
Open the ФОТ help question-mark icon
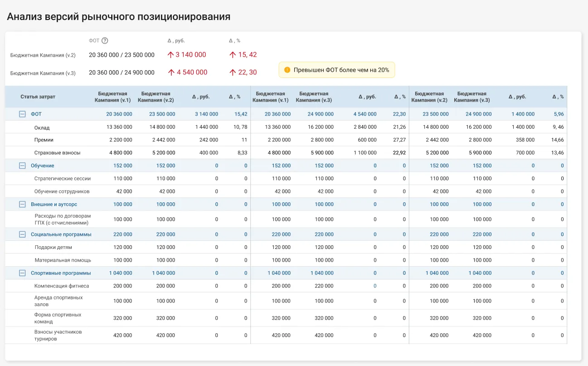[105, 41]
